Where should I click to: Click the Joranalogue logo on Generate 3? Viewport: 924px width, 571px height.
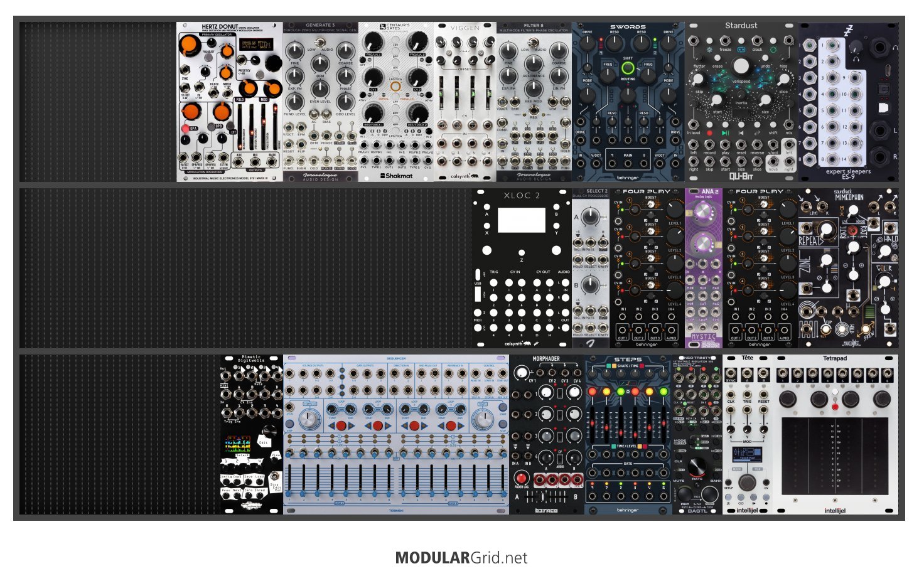320,176
